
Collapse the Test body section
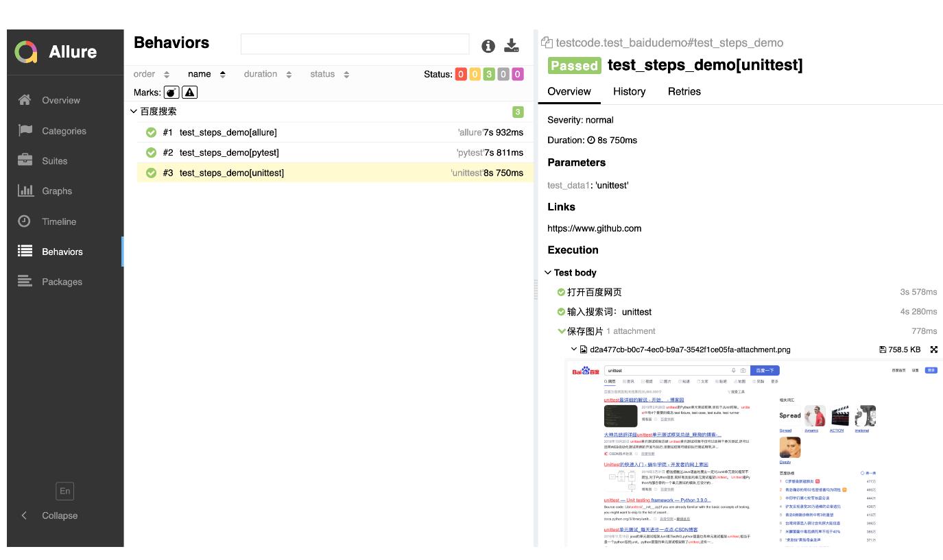[548, 273]
